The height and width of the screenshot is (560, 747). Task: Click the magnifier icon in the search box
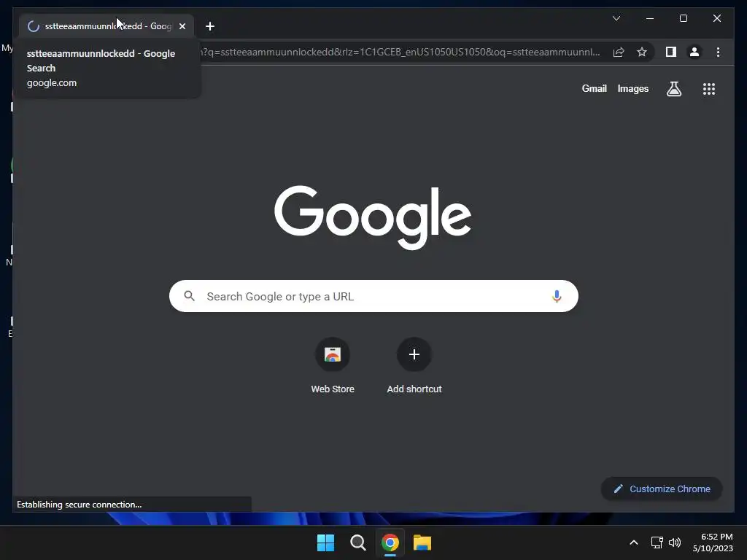[x=189, y=296]
